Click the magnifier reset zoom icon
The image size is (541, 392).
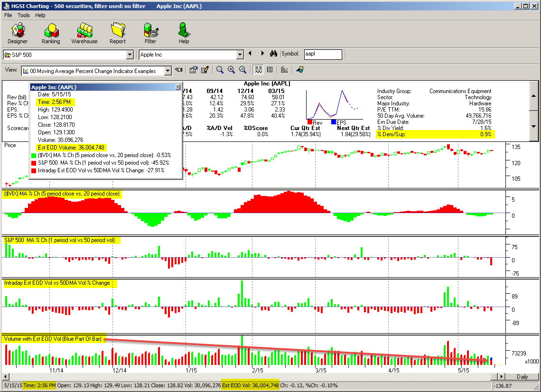[x=220, y=70]
